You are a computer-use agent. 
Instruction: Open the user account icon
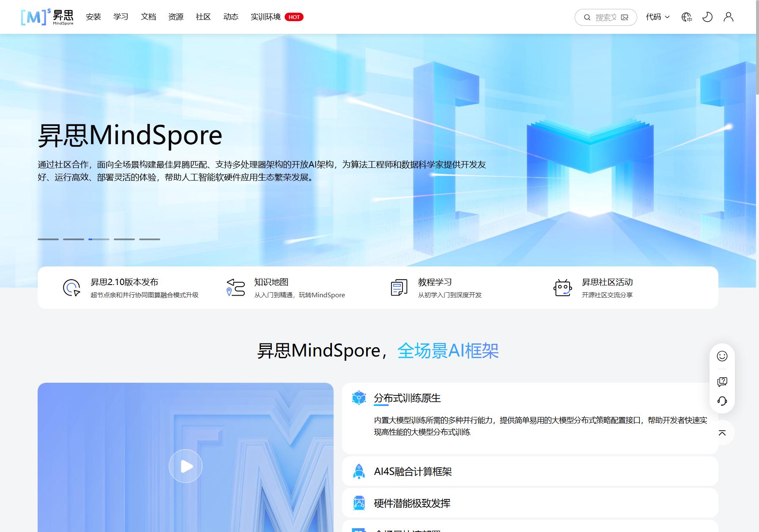click(x=728, y=17)
